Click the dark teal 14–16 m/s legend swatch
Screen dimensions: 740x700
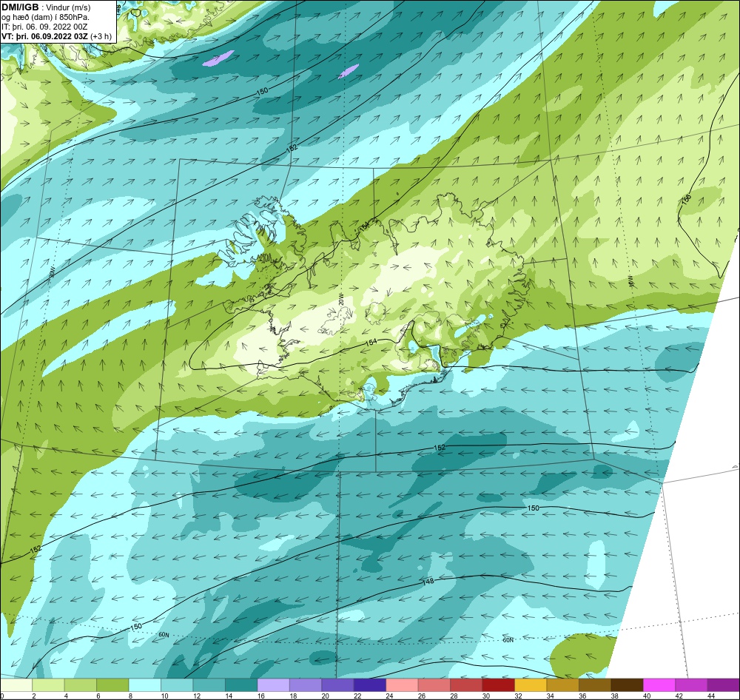click(241, 685)
